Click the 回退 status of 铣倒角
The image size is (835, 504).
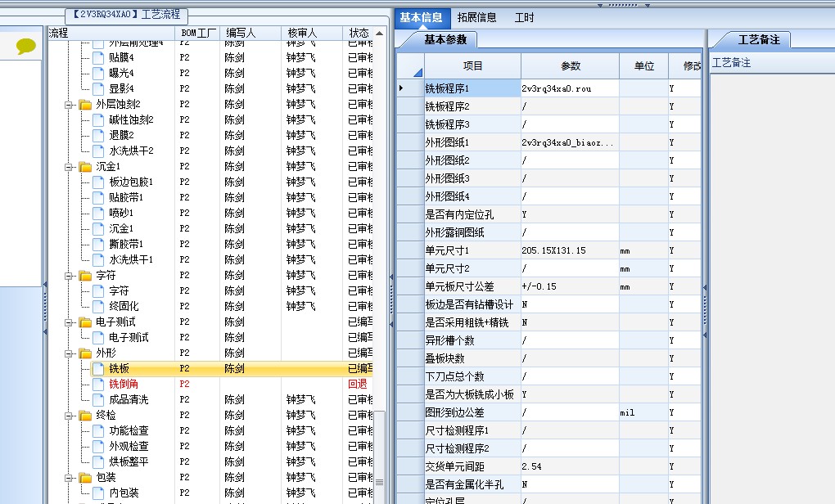tap(357, 384)
